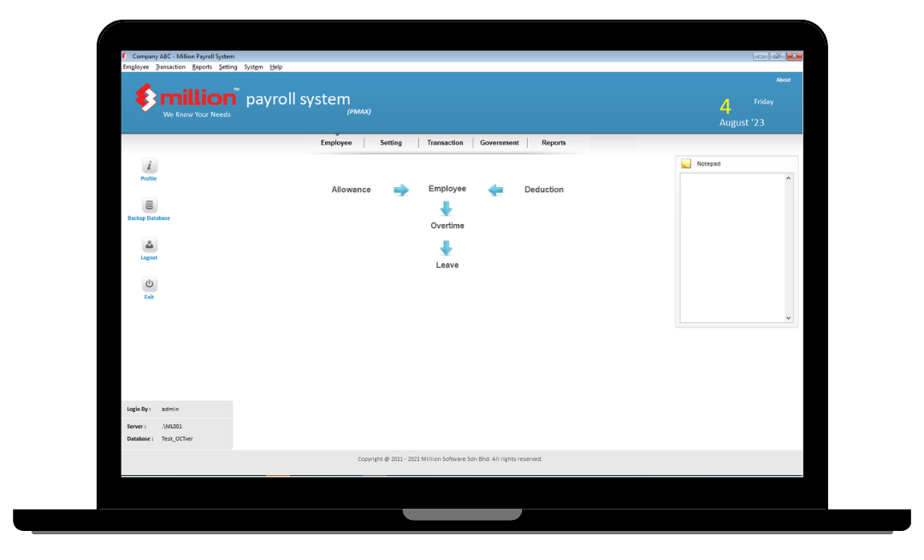The width and height of the screenshot is (924, 560).
Task: Switch to the Setting tab
Action: pos(391,143)
